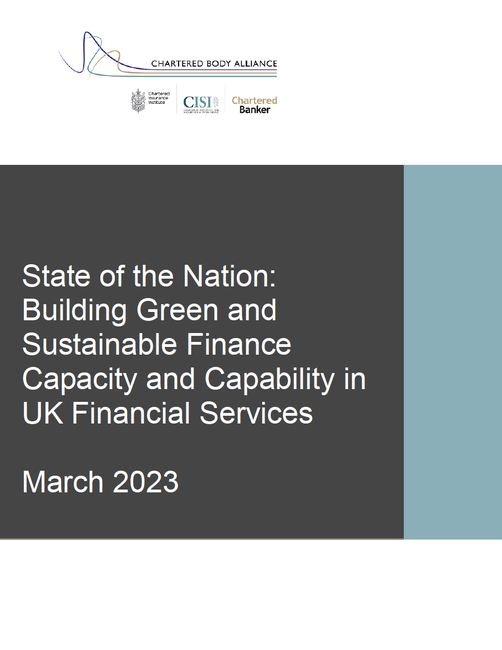Click the CISI logo

pyautogui.click(x=201, y=104)
